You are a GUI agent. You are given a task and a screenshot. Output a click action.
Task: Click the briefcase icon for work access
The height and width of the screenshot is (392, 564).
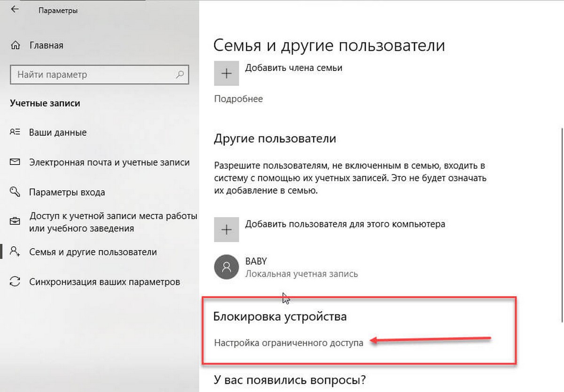[x=15, y=222]
